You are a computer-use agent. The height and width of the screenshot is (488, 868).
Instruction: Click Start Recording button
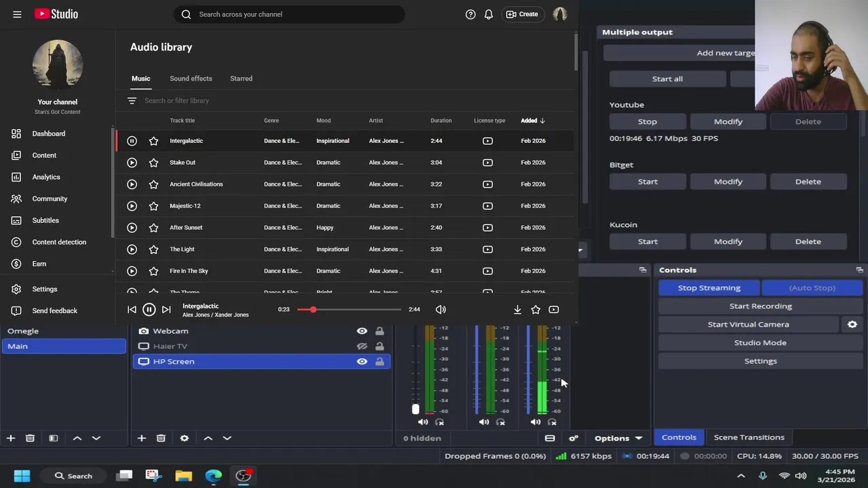761,306
